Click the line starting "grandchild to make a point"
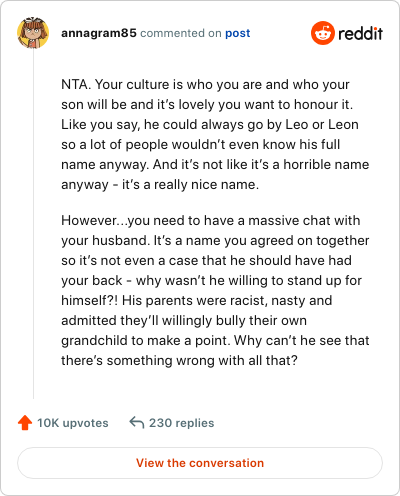This screenshot has width=400, height=496. [215, 341]
